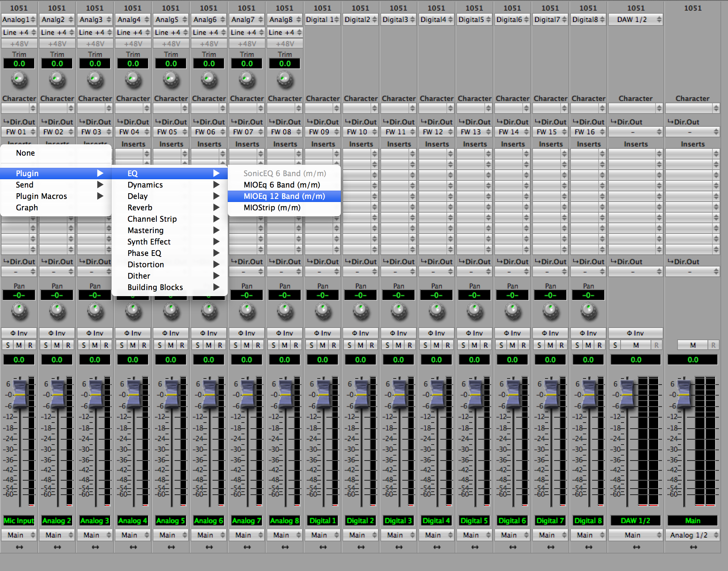The image size is (728, 571).
Task: Select MIOEq 6 Band (m/m) plugin
Action: (x=284, y=185)
